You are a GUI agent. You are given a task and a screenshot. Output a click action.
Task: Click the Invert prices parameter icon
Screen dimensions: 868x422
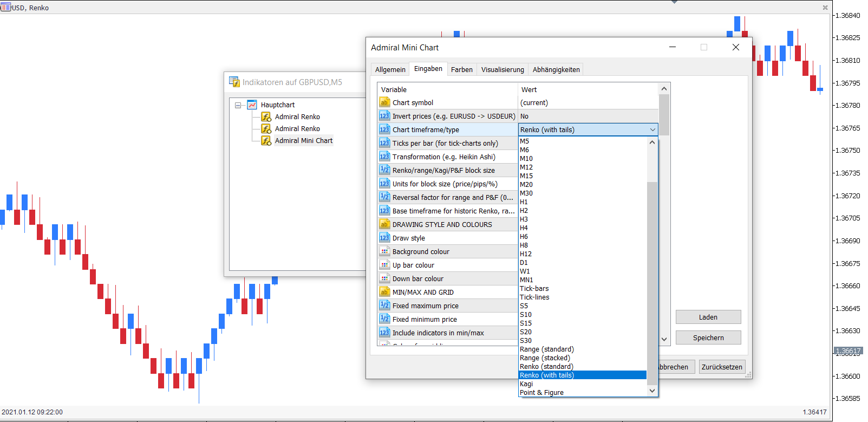click(x=384, y=116)
